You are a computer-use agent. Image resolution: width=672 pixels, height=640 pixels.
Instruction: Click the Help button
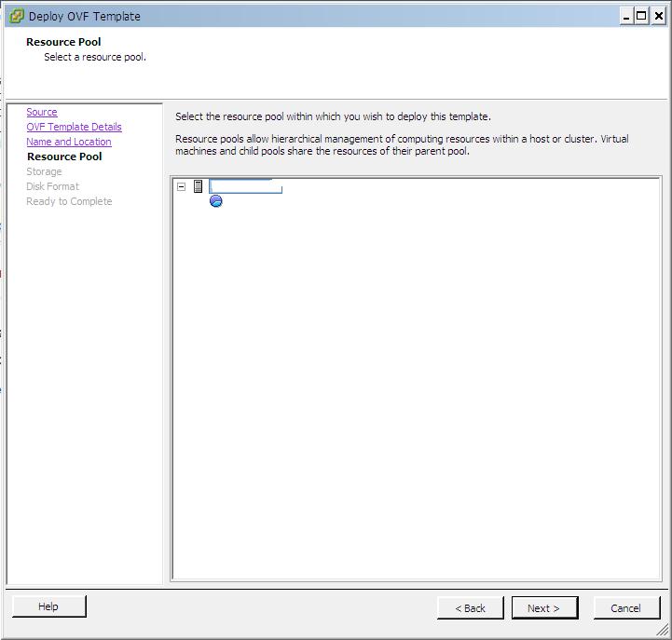coord(48,606)
